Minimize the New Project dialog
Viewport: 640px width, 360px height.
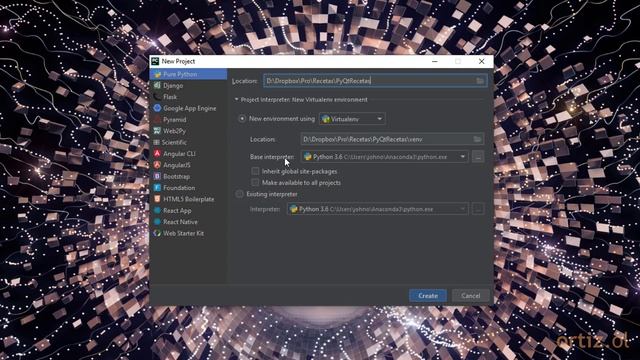(x=435, y=61)
